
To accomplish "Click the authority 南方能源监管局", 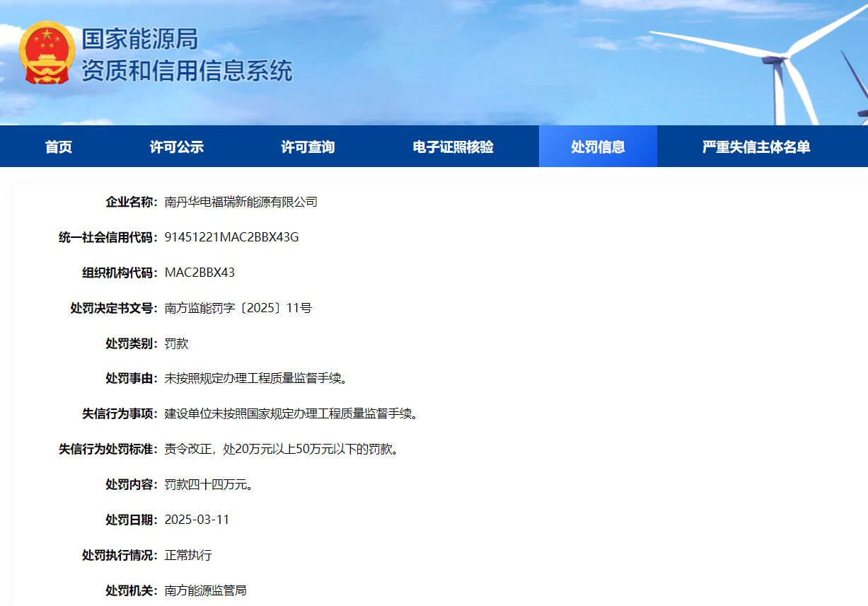I will (205, 590).
